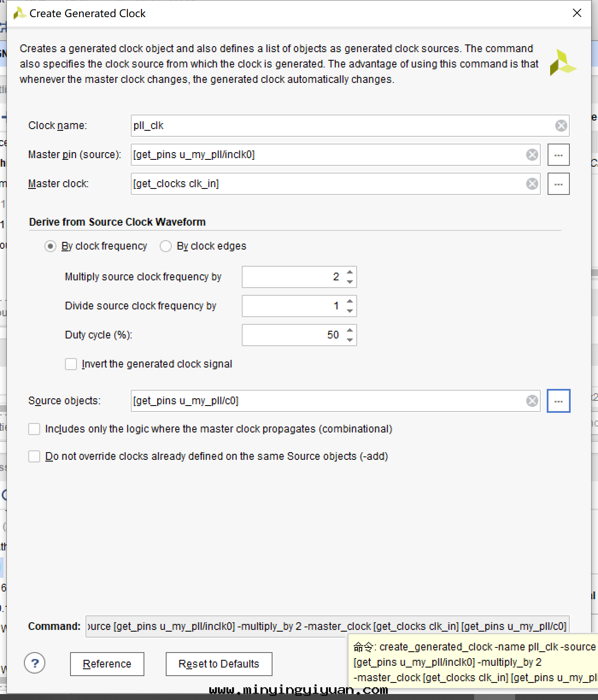598x700 pixels.
Task: Increase the duty cycle percentage
Action: point(350,330)
